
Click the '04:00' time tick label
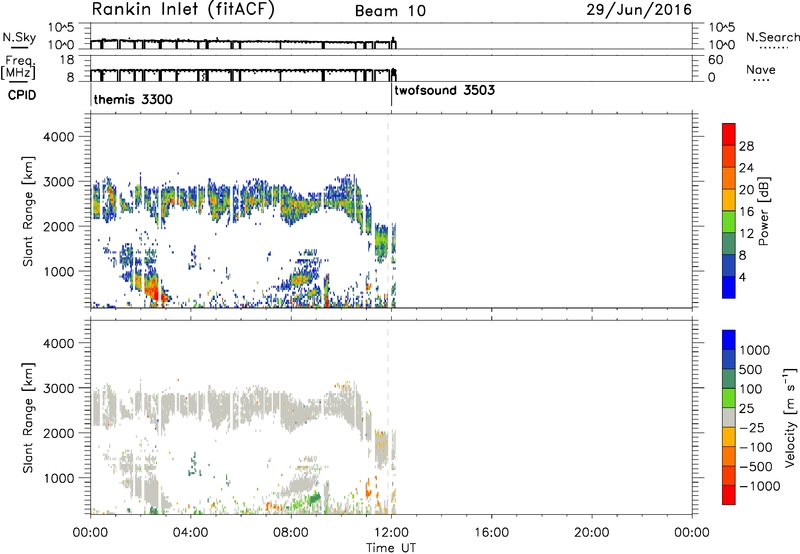click(x=190, y=533)
